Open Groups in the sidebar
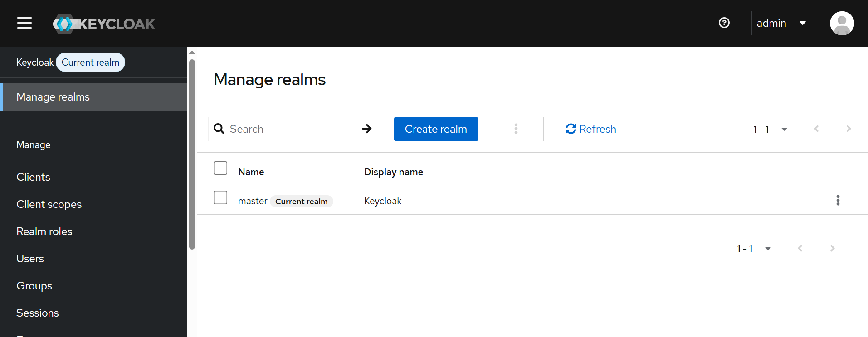The width and height of the screenshot is (868, 337). click(93, 286)
